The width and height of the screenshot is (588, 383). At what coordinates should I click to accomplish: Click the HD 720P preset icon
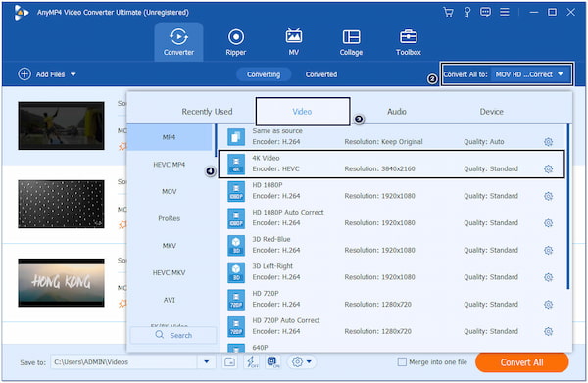pyautogui.click(x=236, y=300)
